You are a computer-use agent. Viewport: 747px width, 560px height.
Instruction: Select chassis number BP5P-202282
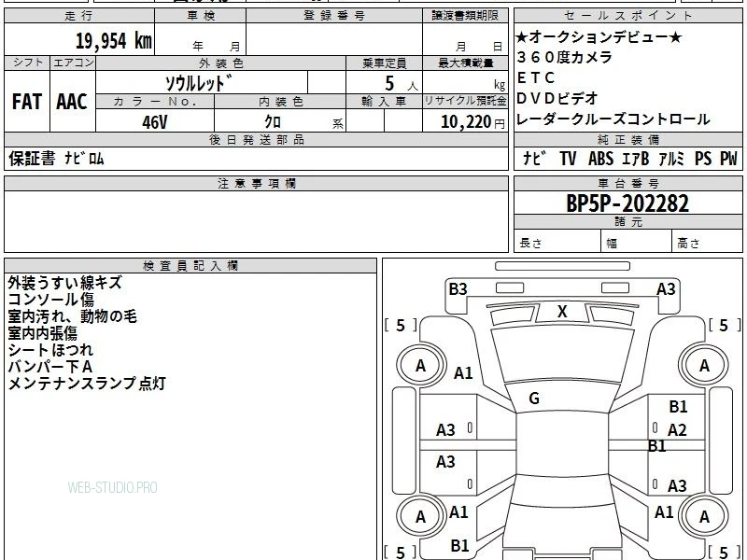[627, 203]
